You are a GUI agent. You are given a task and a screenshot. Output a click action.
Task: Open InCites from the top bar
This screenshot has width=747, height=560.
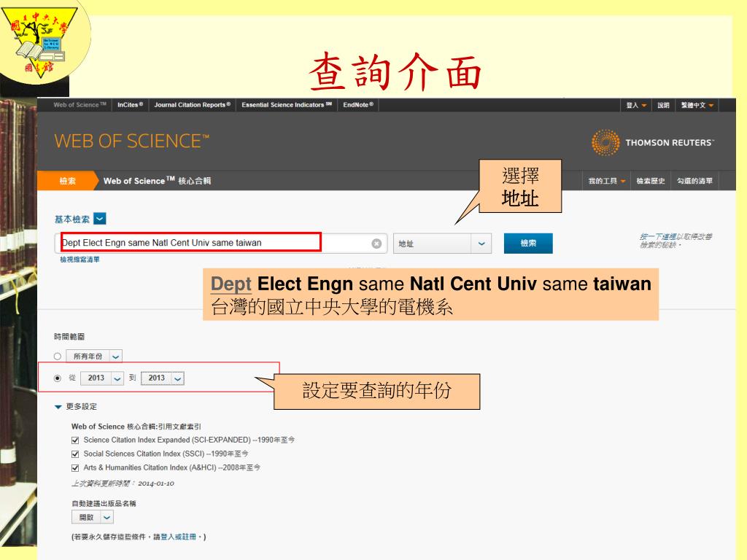(x=130, y=105)
